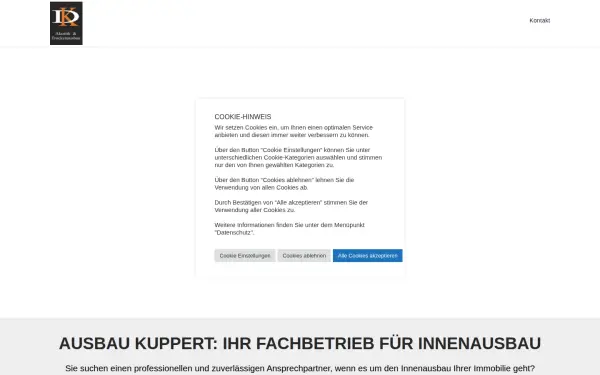Click the Ausbau Kuppert Fachbetrieb headline
Image resolution: width=600 pixels, height=375 pixels.
tap(300, 343)
